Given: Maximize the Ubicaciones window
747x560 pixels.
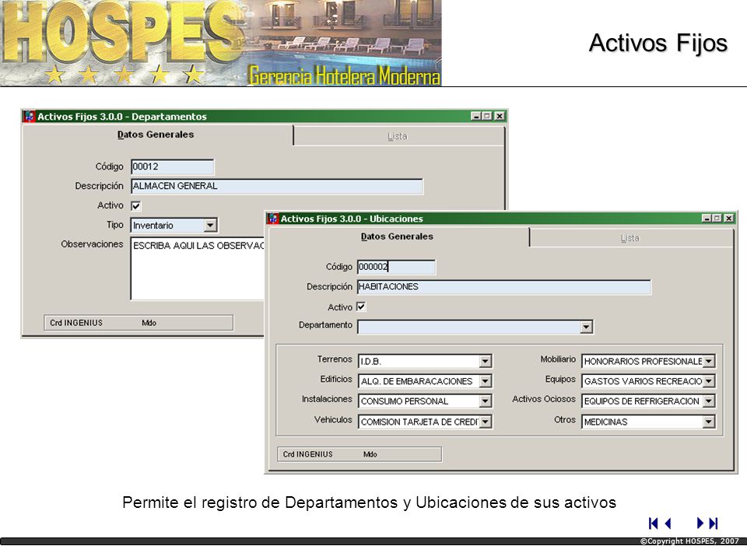Looking at the screenshot, I should point(717,218).
